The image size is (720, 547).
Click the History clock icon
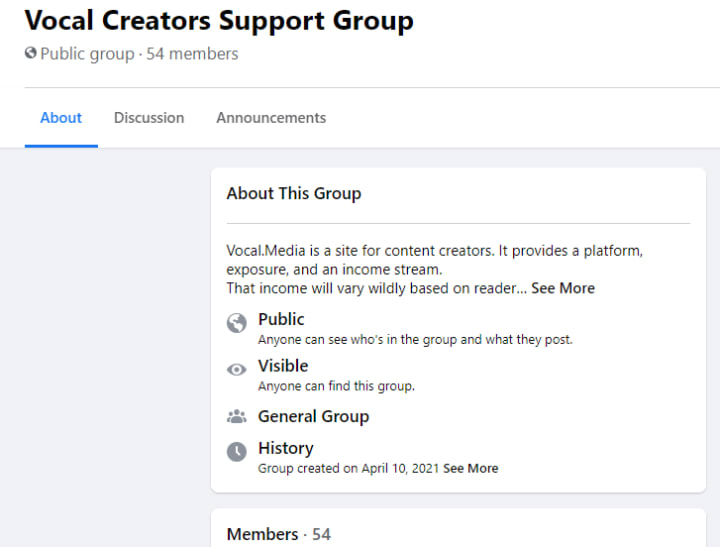point(237,452)
